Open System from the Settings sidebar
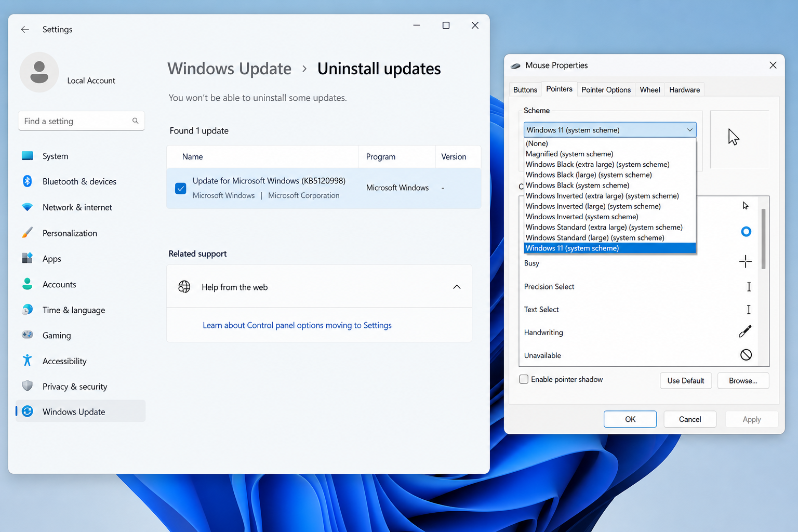The width and height of the screenshot is (798, 532). pyautogui.click(x=81, y=156)
